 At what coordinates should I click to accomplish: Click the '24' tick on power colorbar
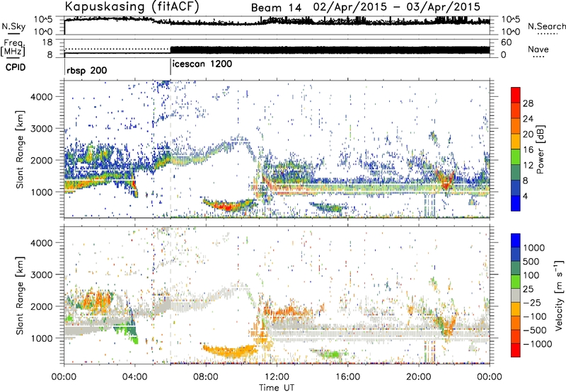pos(528,119)
